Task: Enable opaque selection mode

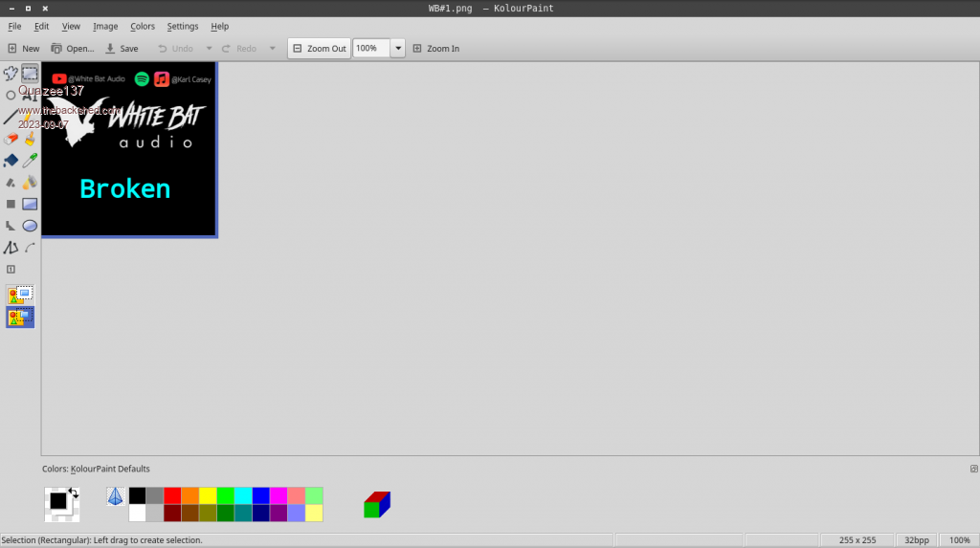Action: pos(20,295)
